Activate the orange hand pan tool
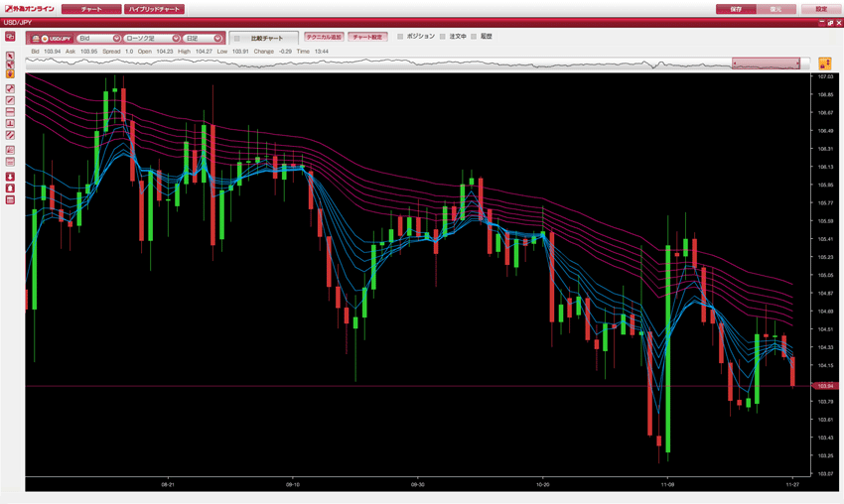The width and height of the screenshot is (844, 504). click(x=10, y=72)
